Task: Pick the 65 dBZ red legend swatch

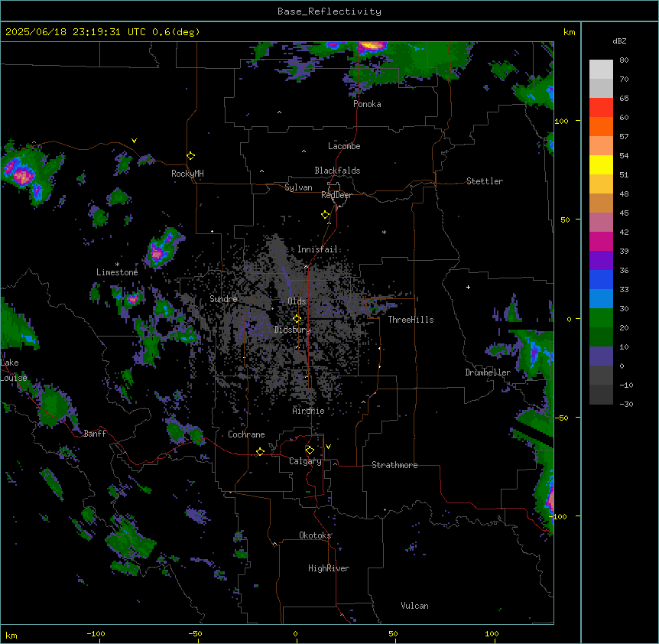Action: click(601, 108)
